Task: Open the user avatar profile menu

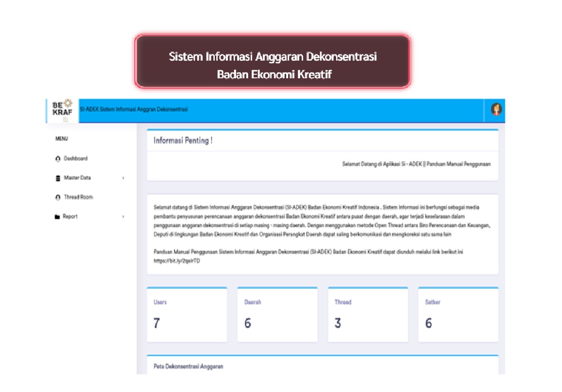Action: point(496,109)
